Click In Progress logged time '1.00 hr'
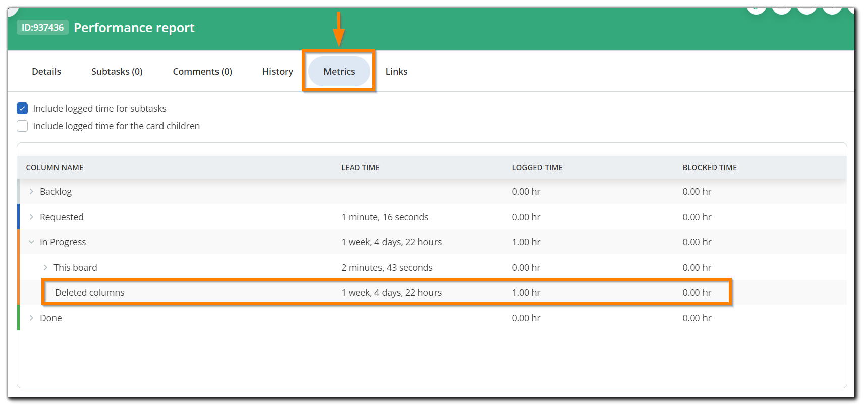 point(526,242)
